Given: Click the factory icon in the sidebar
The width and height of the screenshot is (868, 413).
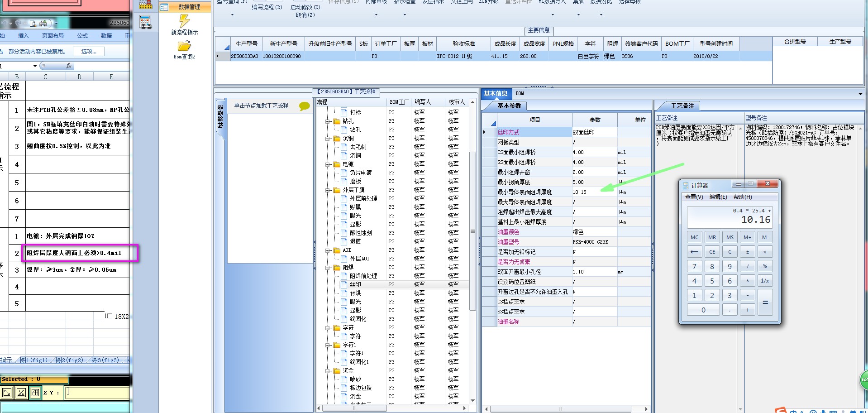Looking at the screenshot, I should pos(145,4).
